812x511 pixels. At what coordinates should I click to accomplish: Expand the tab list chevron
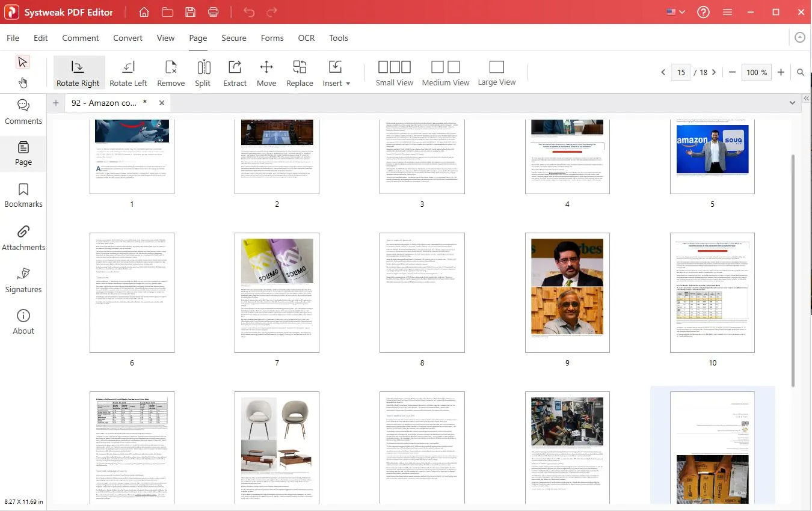(792, 103)
